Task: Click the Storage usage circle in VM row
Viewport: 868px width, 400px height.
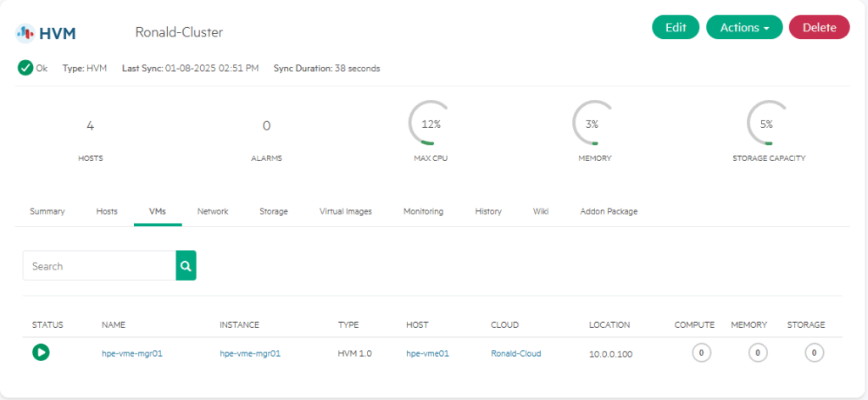Action: tap(814, 353)
